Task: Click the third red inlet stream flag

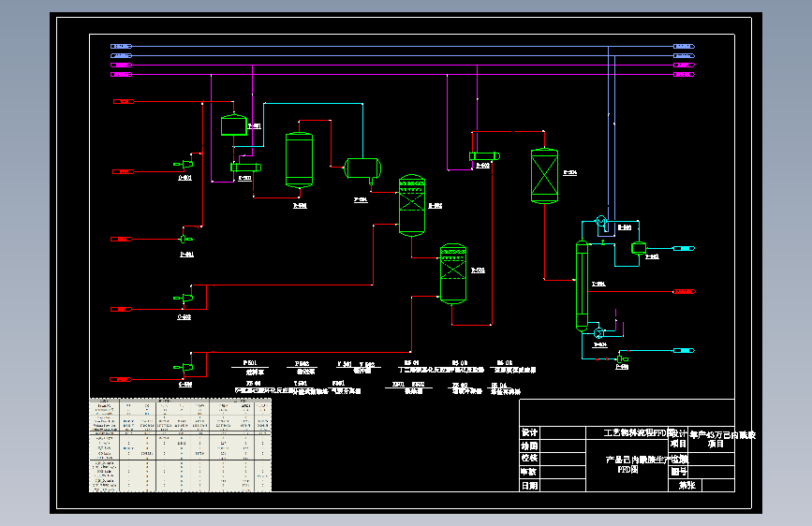Action: pos(122,240)
